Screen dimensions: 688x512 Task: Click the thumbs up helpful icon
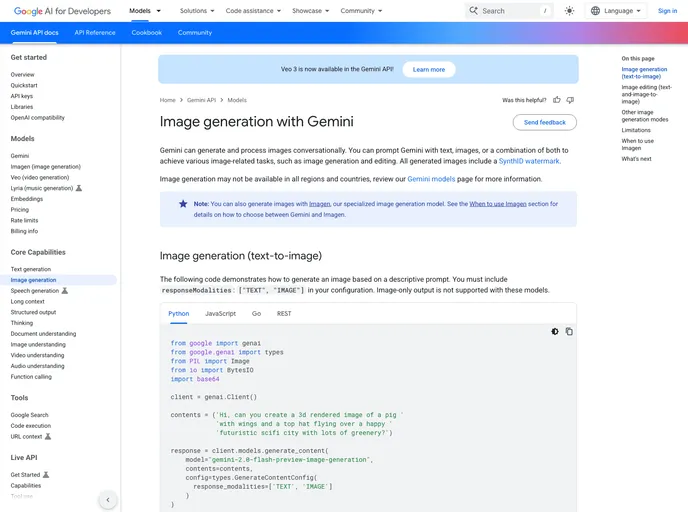pos(557,100)
